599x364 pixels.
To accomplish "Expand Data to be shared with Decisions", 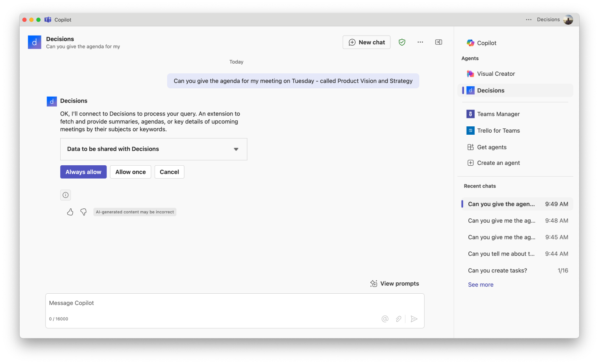I will pos(154,149).
